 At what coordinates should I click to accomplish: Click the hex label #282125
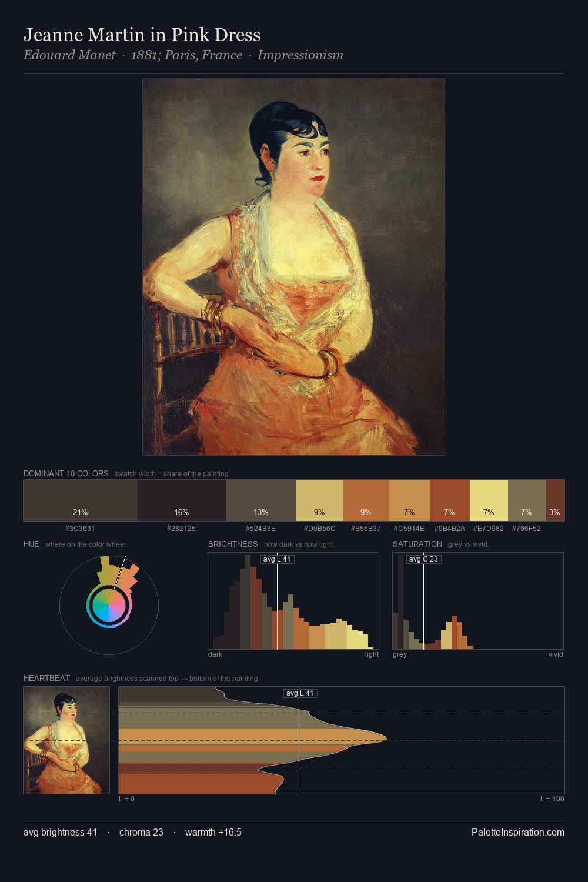[x=181, y=529]
